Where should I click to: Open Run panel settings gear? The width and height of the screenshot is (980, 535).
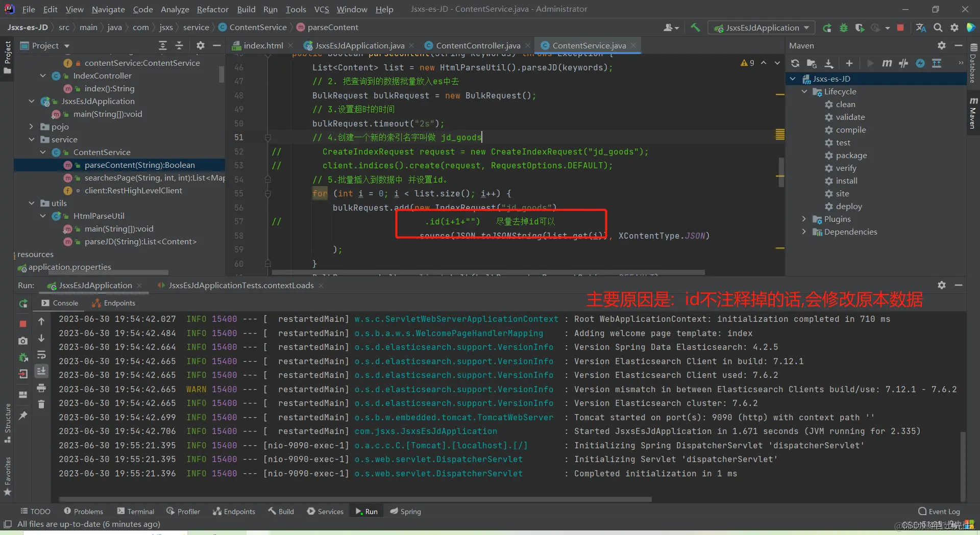pyautogui.click(x=942, y=285)
